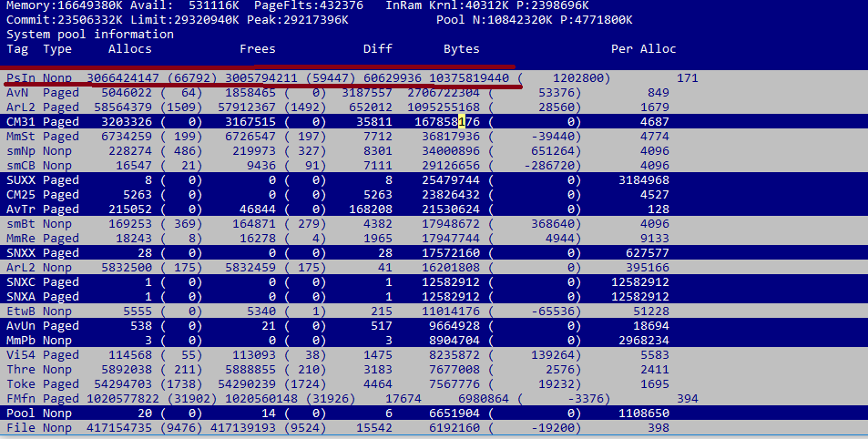
Task: Click the smCB pool tag
Action: pyautogui.click(x=21, y=165)
